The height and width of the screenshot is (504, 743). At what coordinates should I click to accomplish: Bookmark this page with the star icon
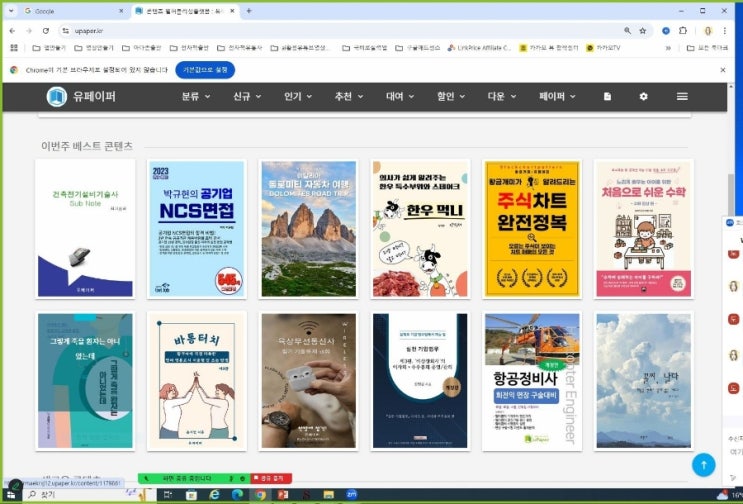pyautogui.click(x=643, y=31)
